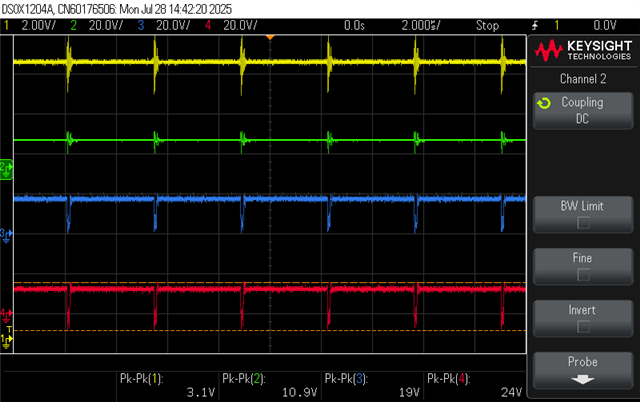
Task: Click the upper orange dashed cursor line
Action: click(x=270, y=282)
